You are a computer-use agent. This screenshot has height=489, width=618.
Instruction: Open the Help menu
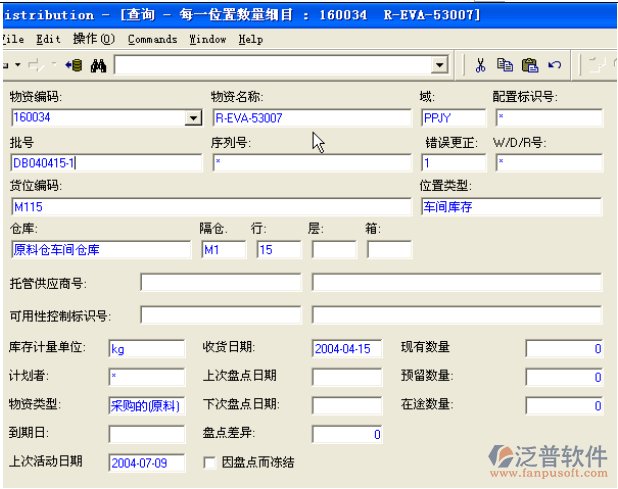[251, 39]
